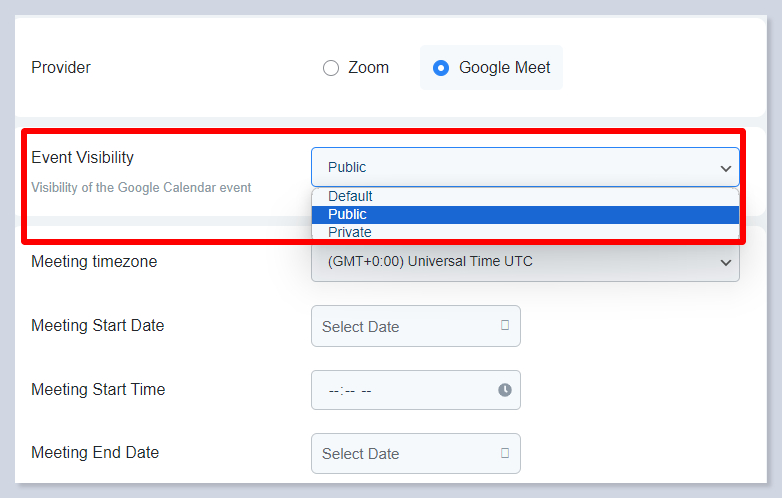Screen dimensions: 782x498
Task: Focus the Meeting Start Time input
Action: coord(400,390)
